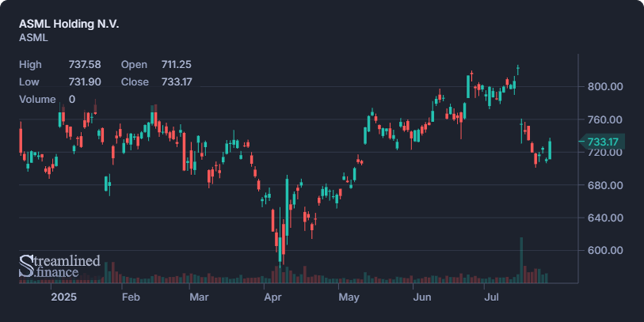This screenshot has width=644, height=322.
Task: Click the May time axis label
Action: [349, 297]
